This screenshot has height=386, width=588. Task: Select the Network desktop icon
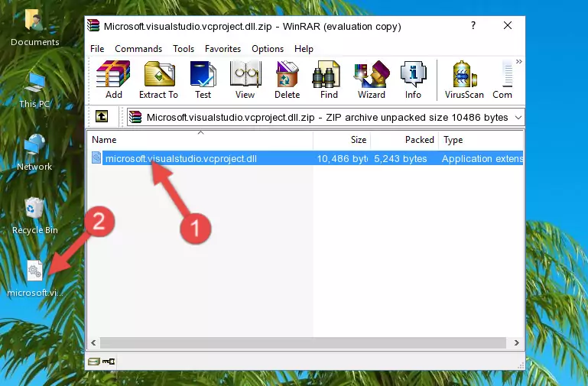coord(34,152)
